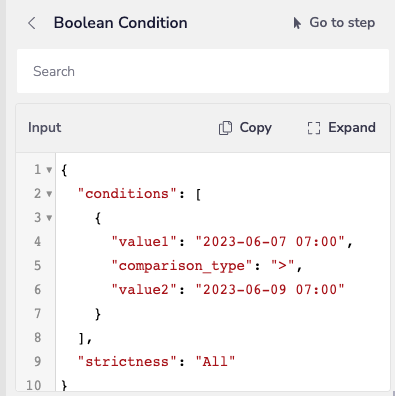Click the Expand brackets icon
This screenshot has height=396, width=395.
click(x=314, y=128)
